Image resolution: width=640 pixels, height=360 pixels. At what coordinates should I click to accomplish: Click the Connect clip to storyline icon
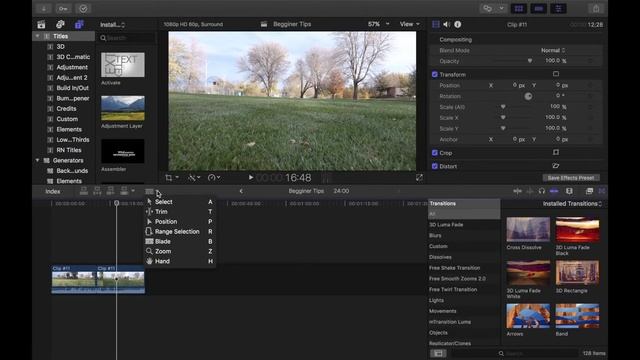tap(84, 191)
